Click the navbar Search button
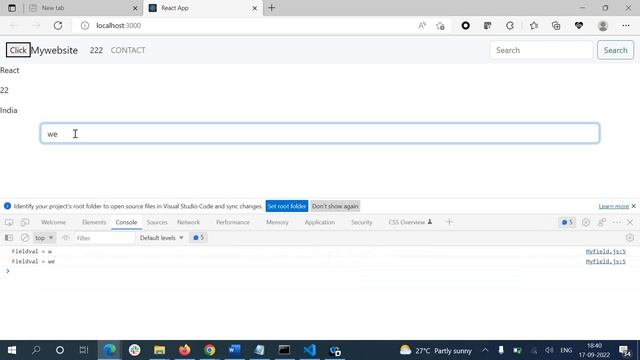Image resolution: width=640 pixels, height=360 pixels. pos(616,50)
